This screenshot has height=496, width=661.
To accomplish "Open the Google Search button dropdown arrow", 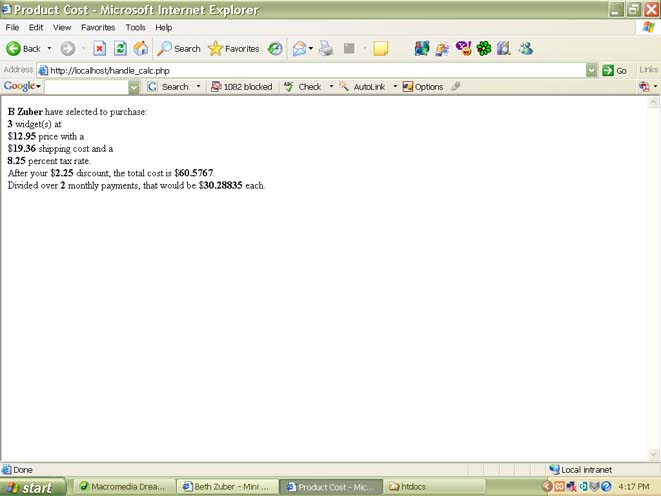I will pyautogui.click(x=198, y=87).
